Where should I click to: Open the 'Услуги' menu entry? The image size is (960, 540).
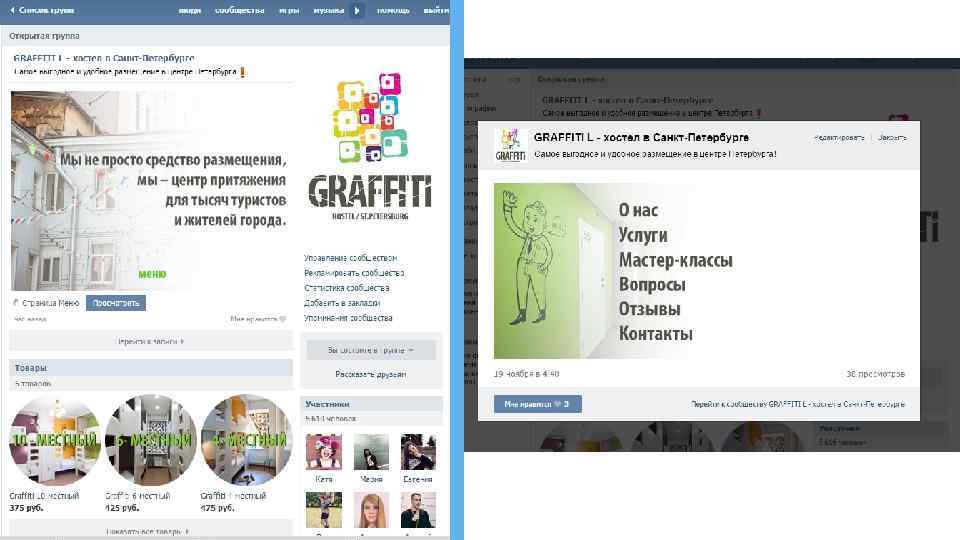(643, 235)
